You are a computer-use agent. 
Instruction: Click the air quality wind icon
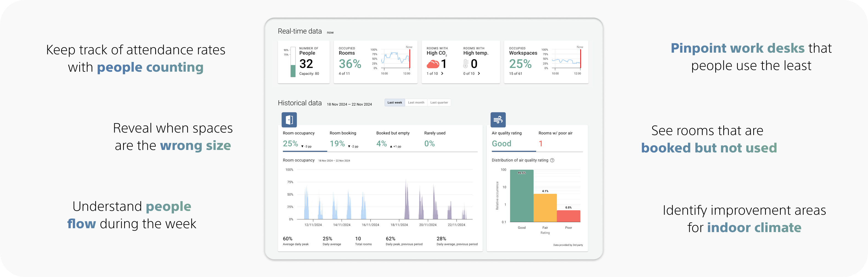498,120
